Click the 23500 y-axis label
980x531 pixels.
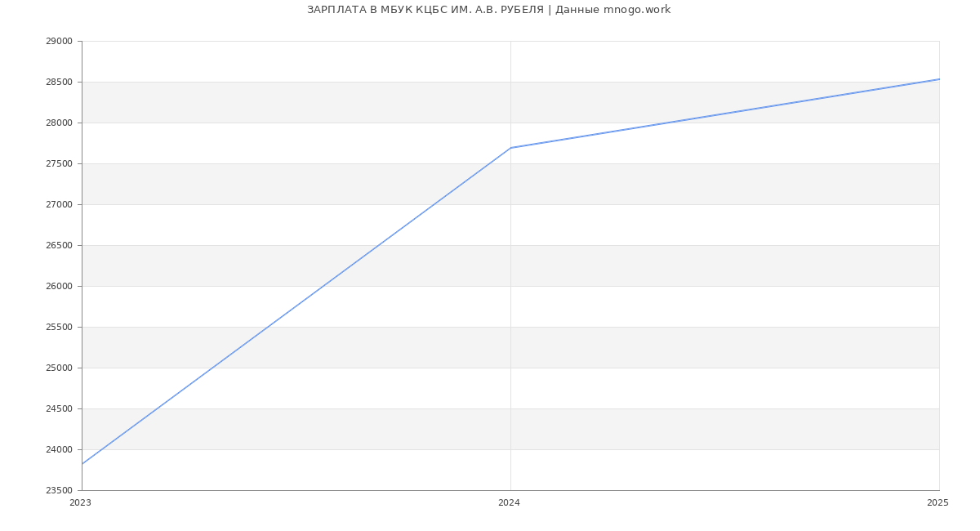point(59,491)
